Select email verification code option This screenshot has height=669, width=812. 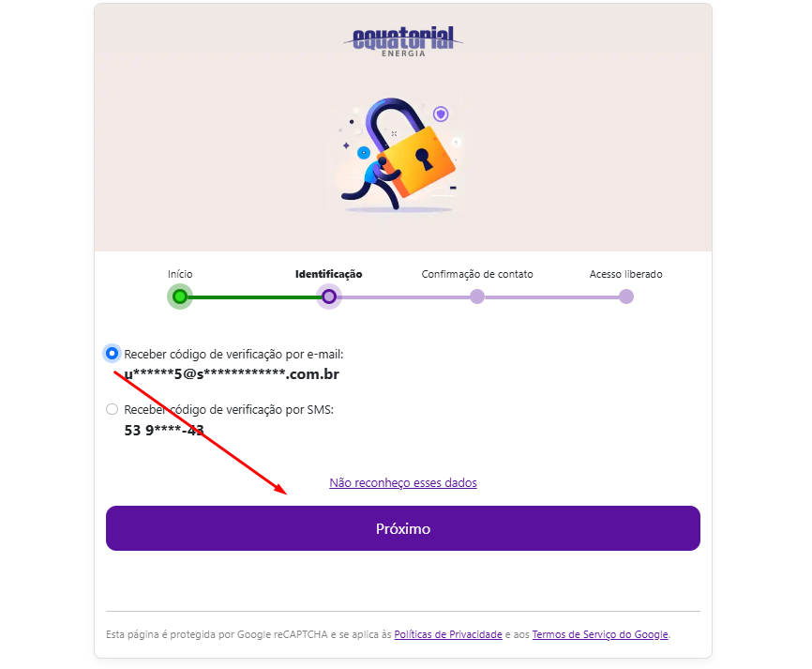point(112,354)
